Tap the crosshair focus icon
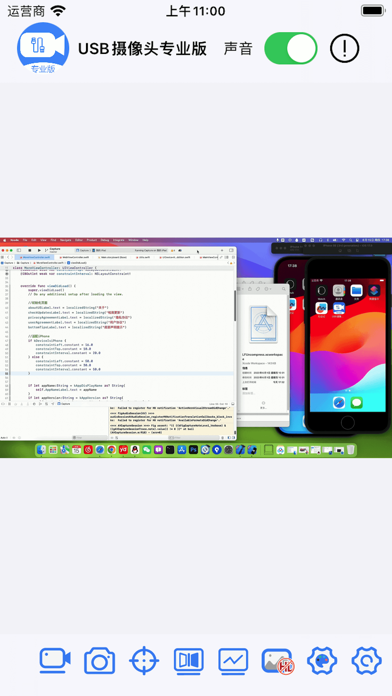This screenshot has height=696, width=392. (144, 661)
